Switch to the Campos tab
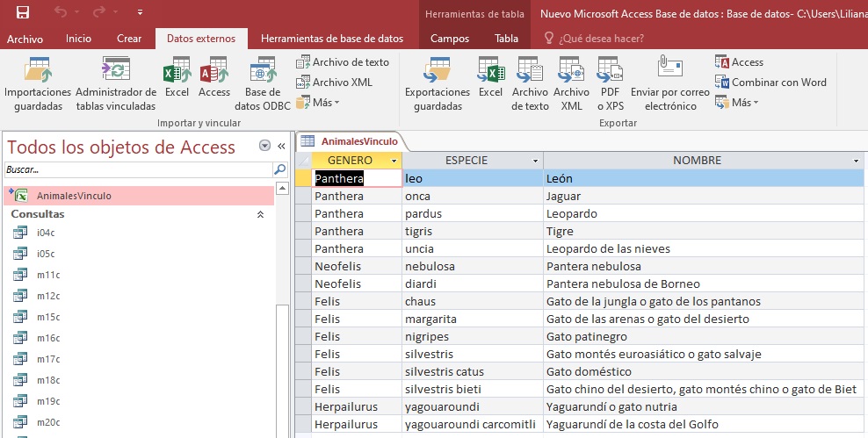 click(x=450, y=39)
